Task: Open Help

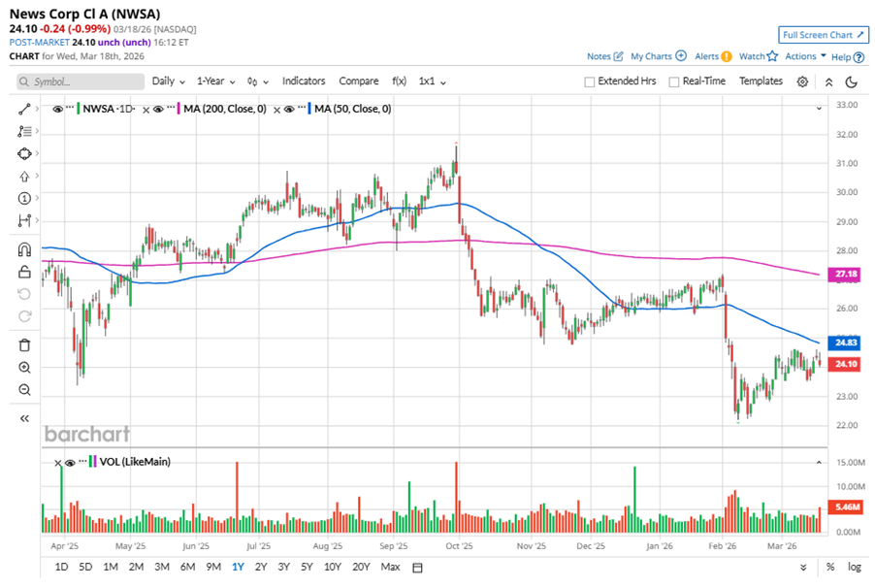Action: coord(848,57)
